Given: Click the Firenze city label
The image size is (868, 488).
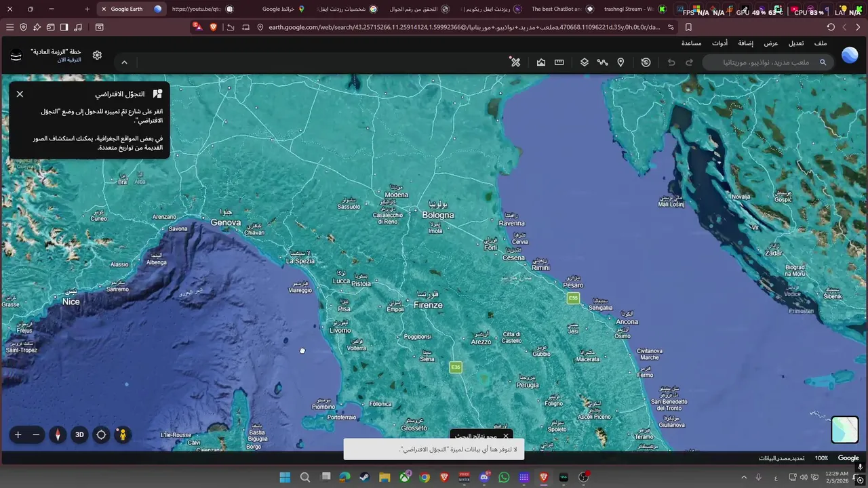Looking at the screenshot, I should click(x=428, y=305).
